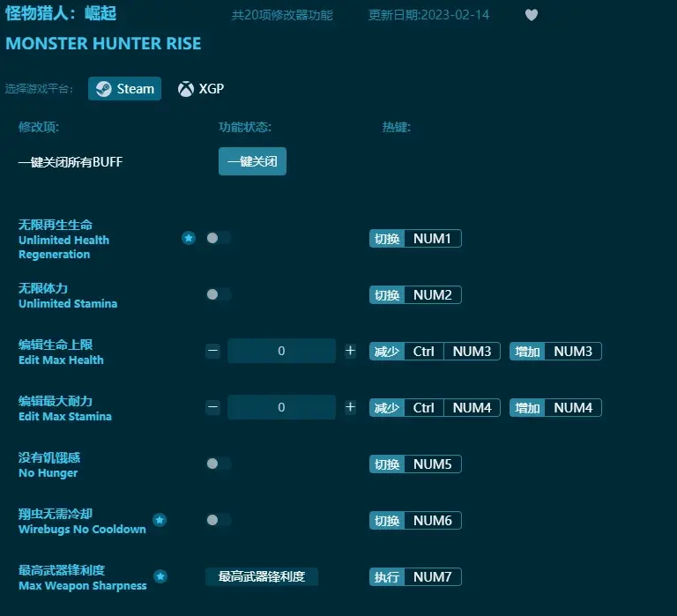Click the heart favorite icon
This screenshot has width=677, height=616.
pyautogui.click(x=531, y=15)
